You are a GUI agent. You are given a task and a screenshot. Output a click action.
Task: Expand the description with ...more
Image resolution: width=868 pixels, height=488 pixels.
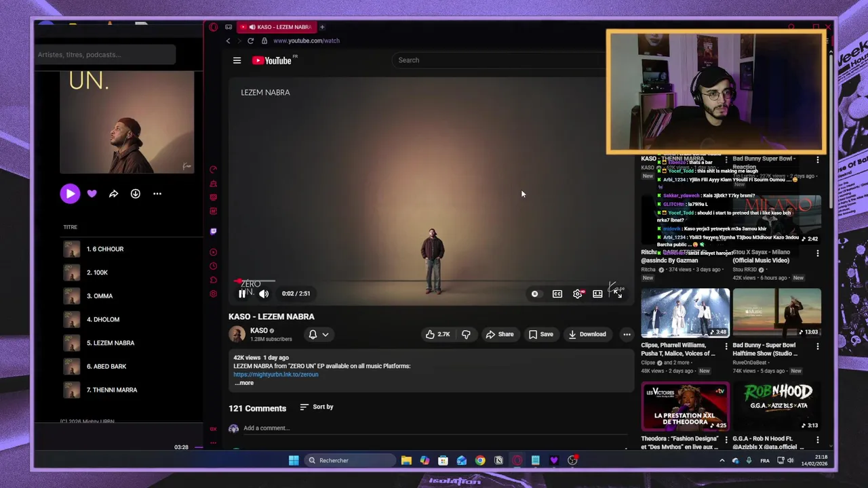click(244, 383)
